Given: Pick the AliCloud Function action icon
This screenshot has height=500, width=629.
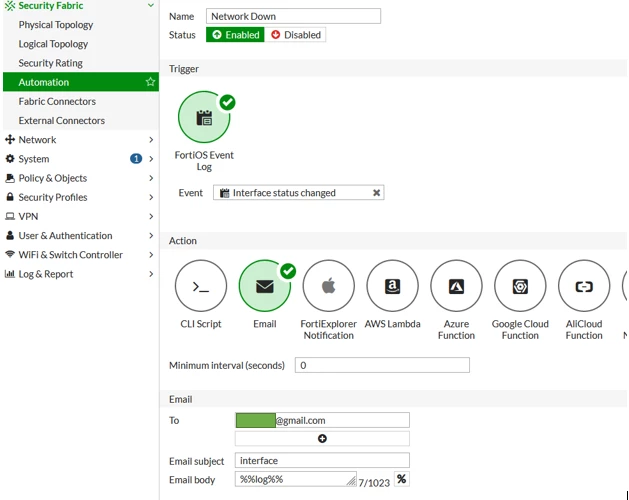Looking at the screenshot, I should tap(584, 286).
